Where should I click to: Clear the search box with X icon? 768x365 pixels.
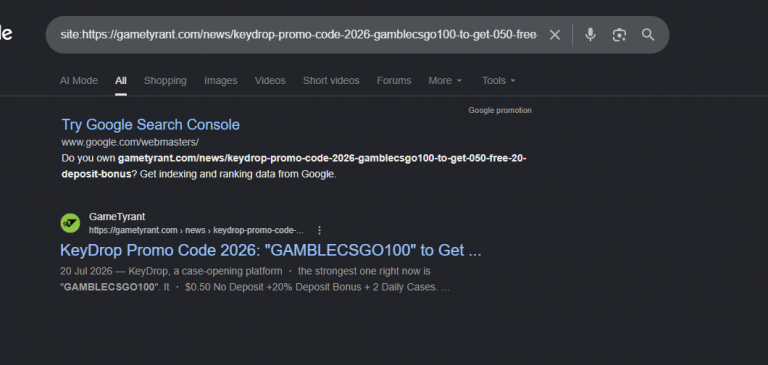tap(554, 35)
